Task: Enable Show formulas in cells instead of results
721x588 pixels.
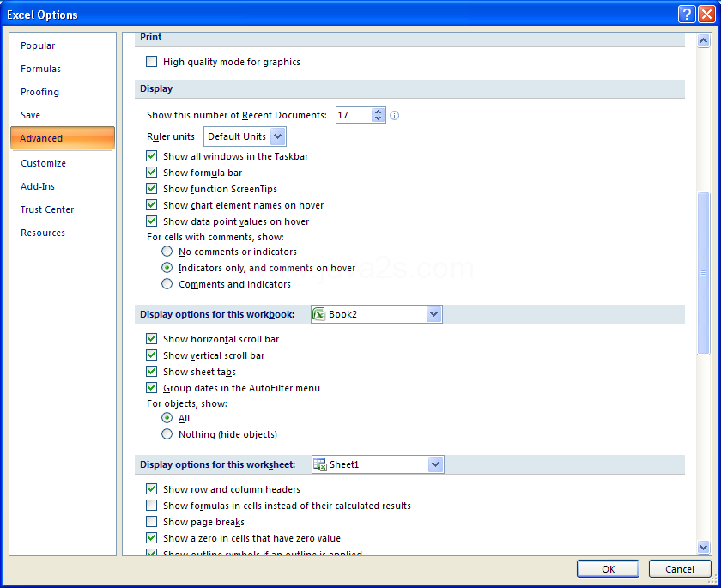Action: tap(151, 506)
